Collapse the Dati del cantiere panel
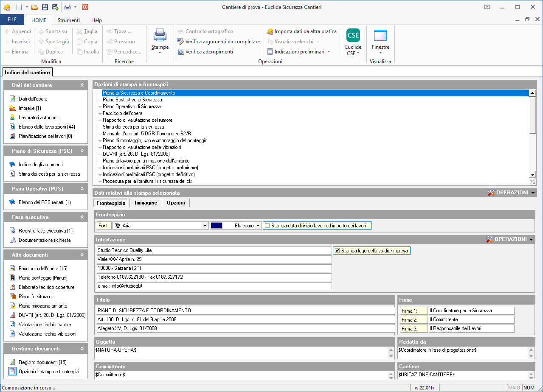This screenshot has width=543, height=392. click(x=82, y=85)
